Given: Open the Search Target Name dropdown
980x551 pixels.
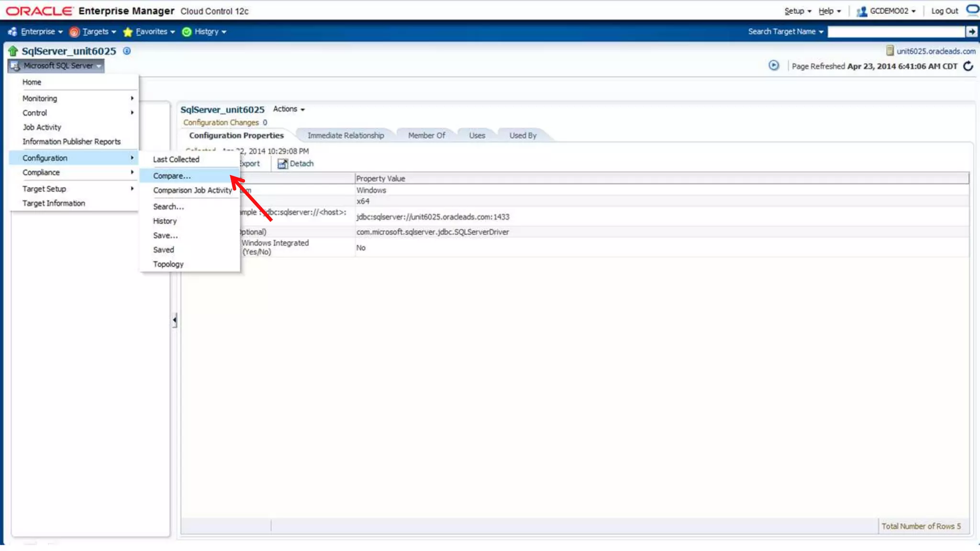Looking at the screenshot, I should click(x=786, y=32).
